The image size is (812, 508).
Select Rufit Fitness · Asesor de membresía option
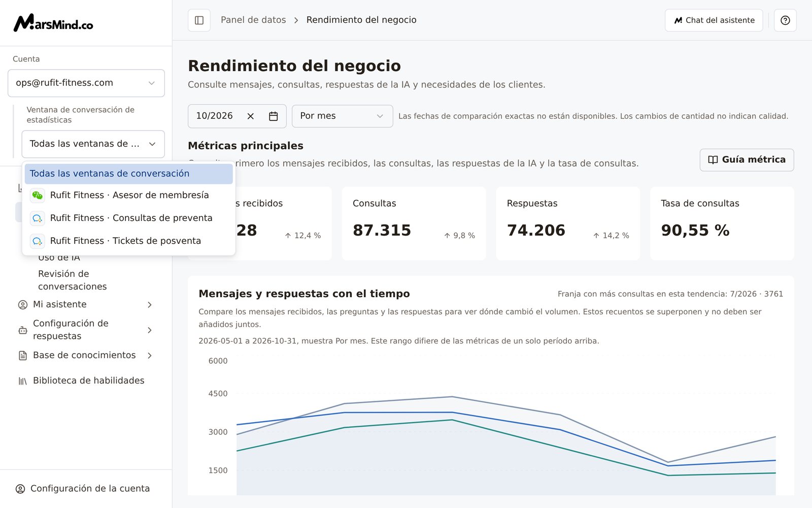pos(129,196)
